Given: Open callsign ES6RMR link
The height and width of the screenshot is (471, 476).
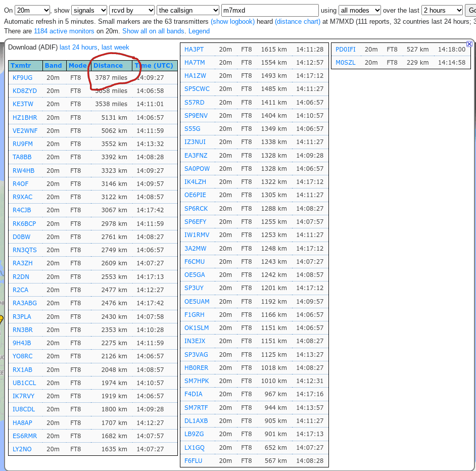Looking at the screenshot, I should coord(25,436).
